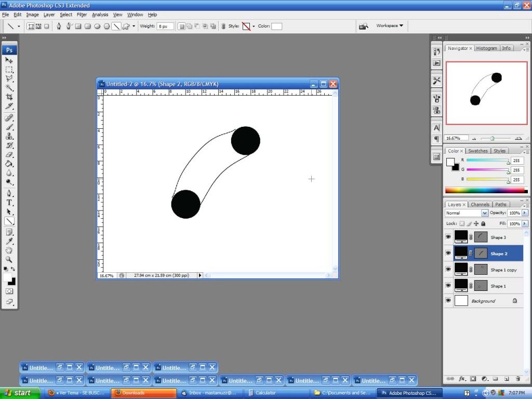Image resolution: width=532 pixels, height=399 pixels.
Task: Open the History panel from the dock
Action: tap(436, 51)
